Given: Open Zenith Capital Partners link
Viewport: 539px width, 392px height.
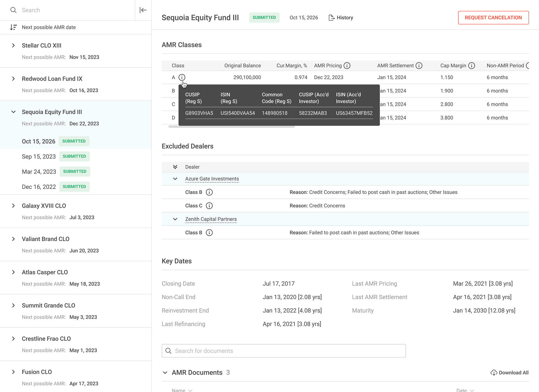Looking at the screenshot, I should pos(211,219).
